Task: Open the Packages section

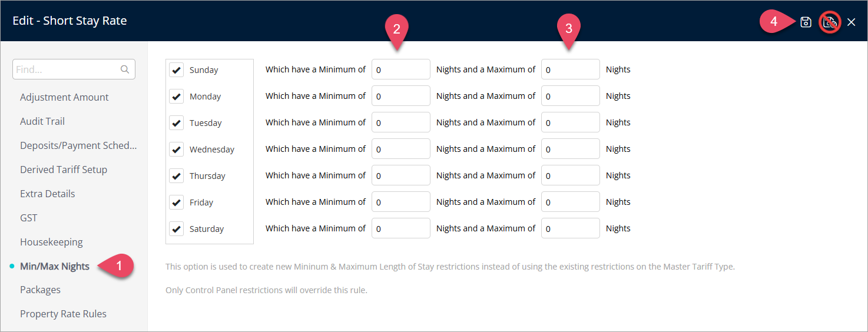Action: tap(40, 290)
